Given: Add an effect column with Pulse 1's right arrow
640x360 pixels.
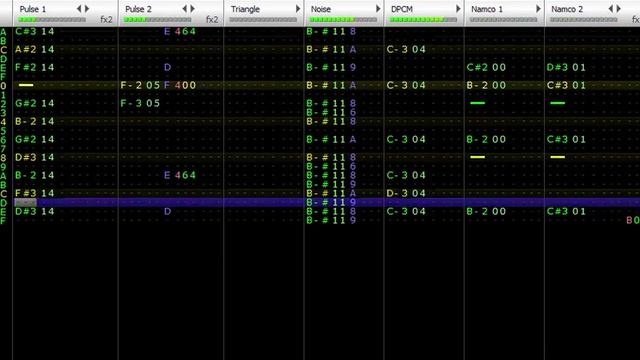Looking at the screenshot, I should pos(87,9).
